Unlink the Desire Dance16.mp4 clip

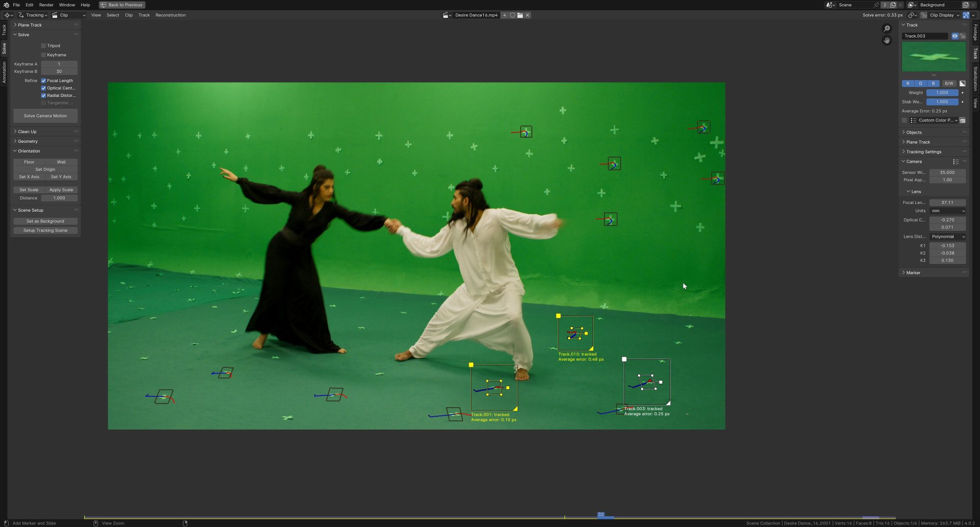528,15
